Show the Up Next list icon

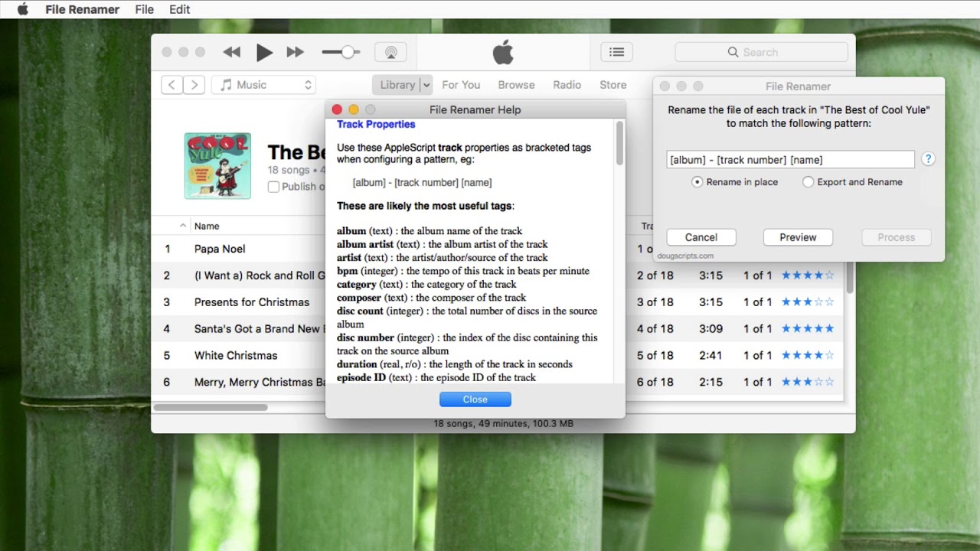click(x=617, y=52)
